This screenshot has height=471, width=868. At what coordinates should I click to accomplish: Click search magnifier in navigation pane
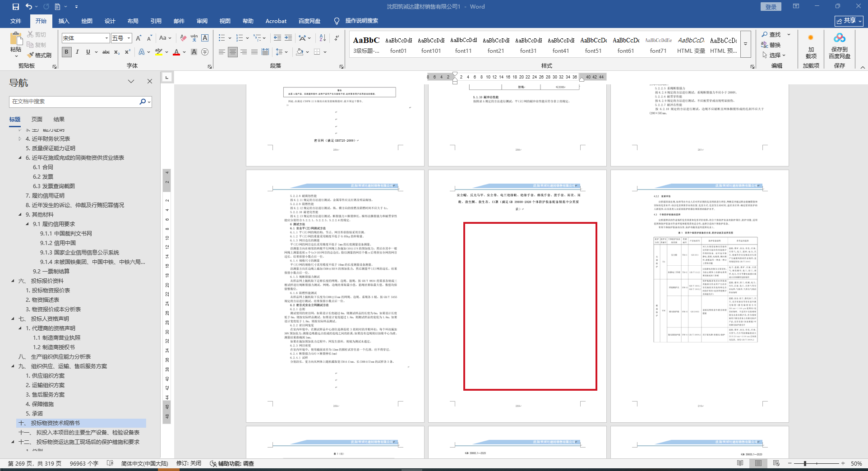pos(143,102)
